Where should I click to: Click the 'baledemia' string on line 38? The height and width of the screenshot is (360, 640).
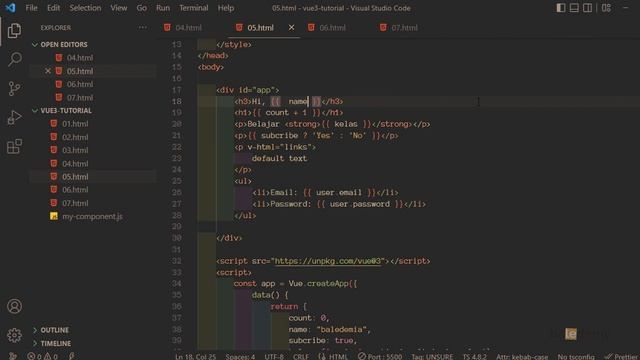[341, 329]
